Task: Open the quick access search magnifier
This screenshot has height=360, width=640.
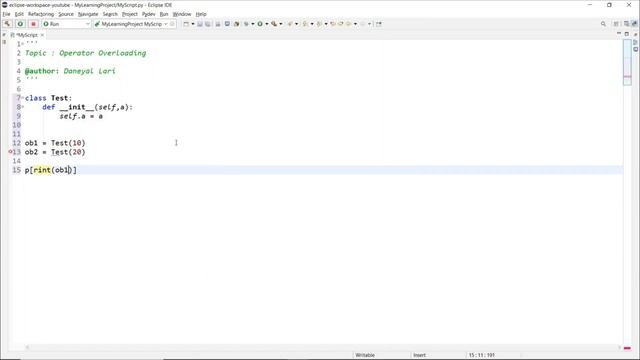Action: click(603, 24)
